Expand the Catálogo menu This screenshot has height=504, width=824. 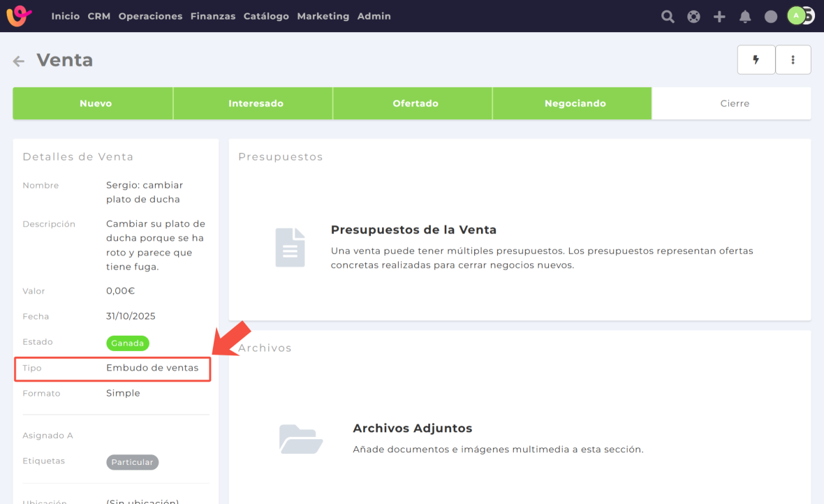click(266, 16)
